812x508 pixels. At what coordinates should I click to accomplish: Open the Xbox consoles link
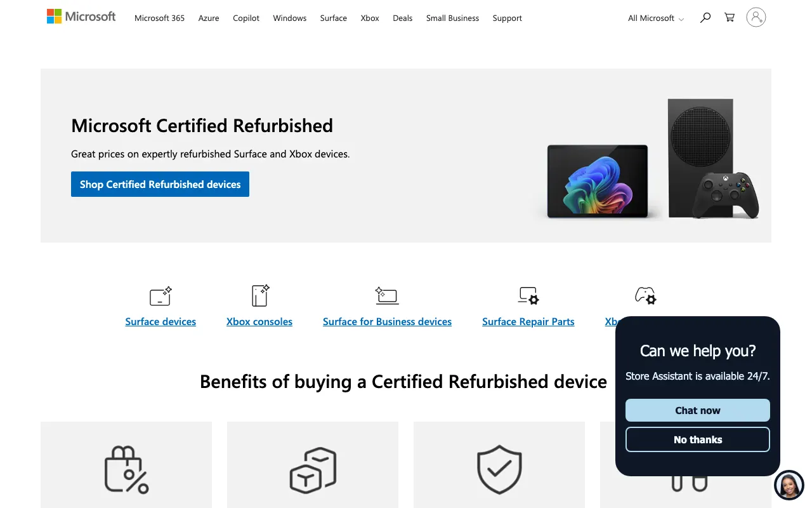click(259, 322)
